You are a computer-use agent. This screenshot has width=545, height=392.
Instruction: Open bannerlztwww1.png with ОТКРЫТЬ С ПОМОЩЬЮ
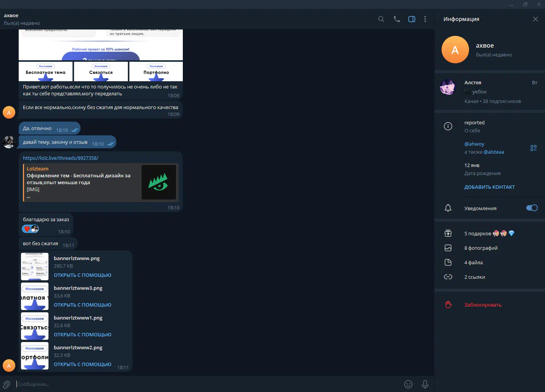(82, 334)
